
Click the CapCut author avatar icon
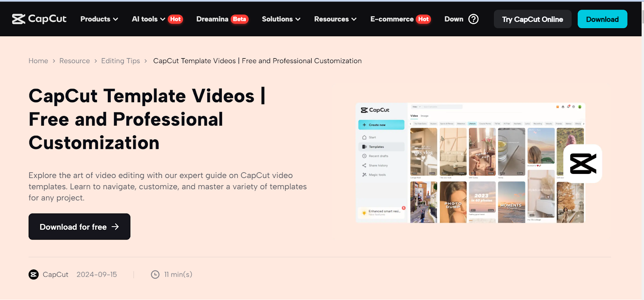click(33, 275)
